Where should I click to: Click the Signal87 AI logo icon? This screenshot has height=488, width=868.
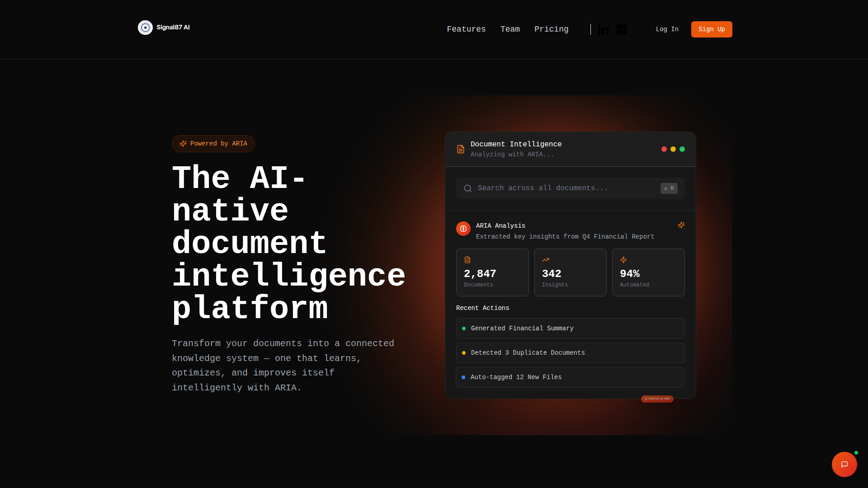point(145,28)
